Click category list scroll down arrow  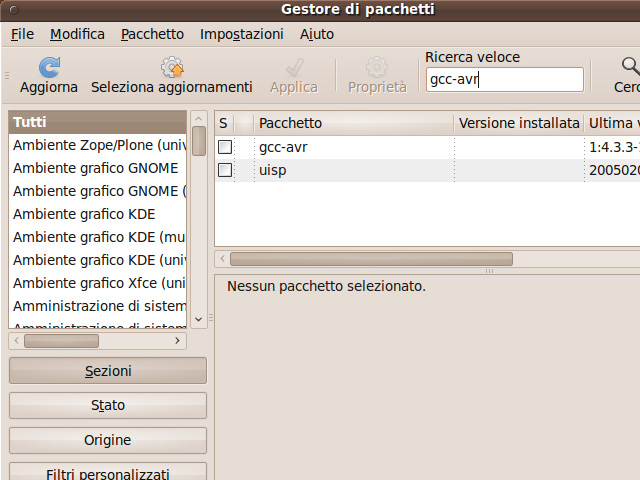pos(198,319)
